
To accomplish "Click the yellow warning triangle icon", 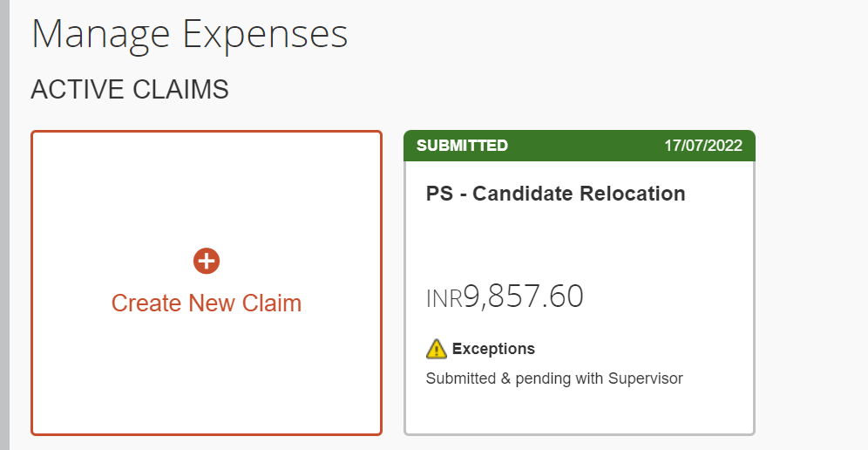I will tap(437, 349).
